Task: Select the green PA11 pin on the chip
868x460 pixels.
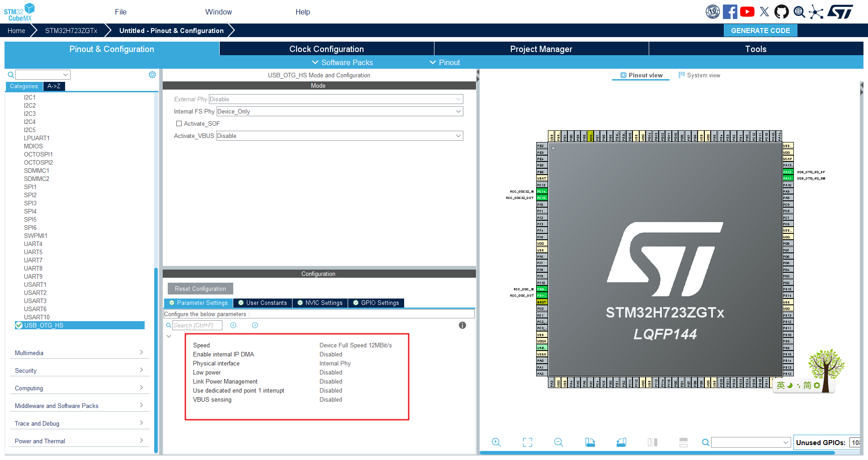Action: point(788,178)
